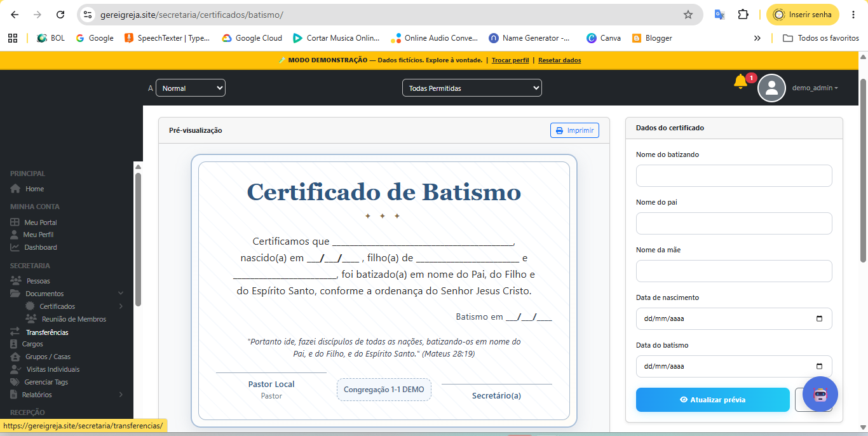Open Home in the sidebar

pos(27,189)
